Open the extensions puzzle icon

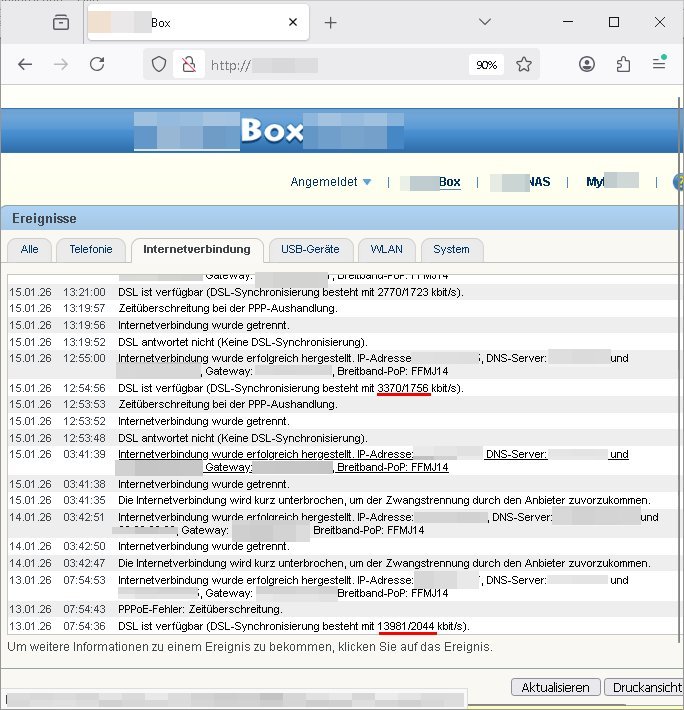(623, 64)
